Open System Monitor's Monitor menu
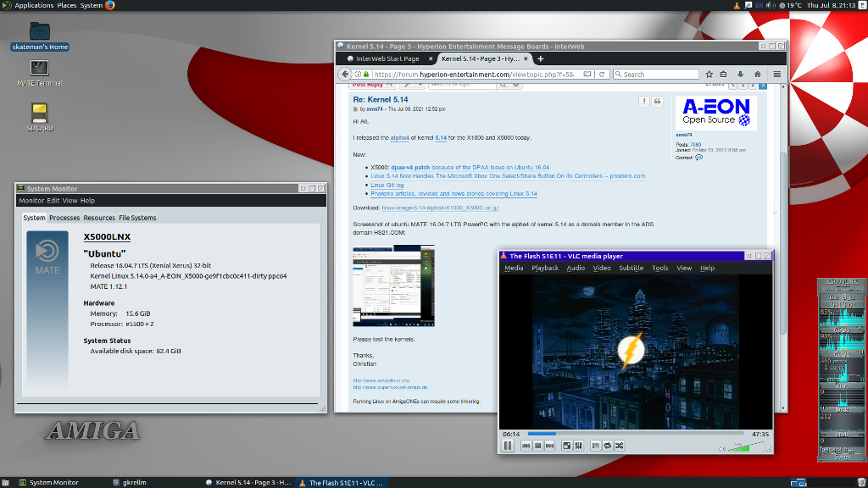 click(x=31, y=201)
